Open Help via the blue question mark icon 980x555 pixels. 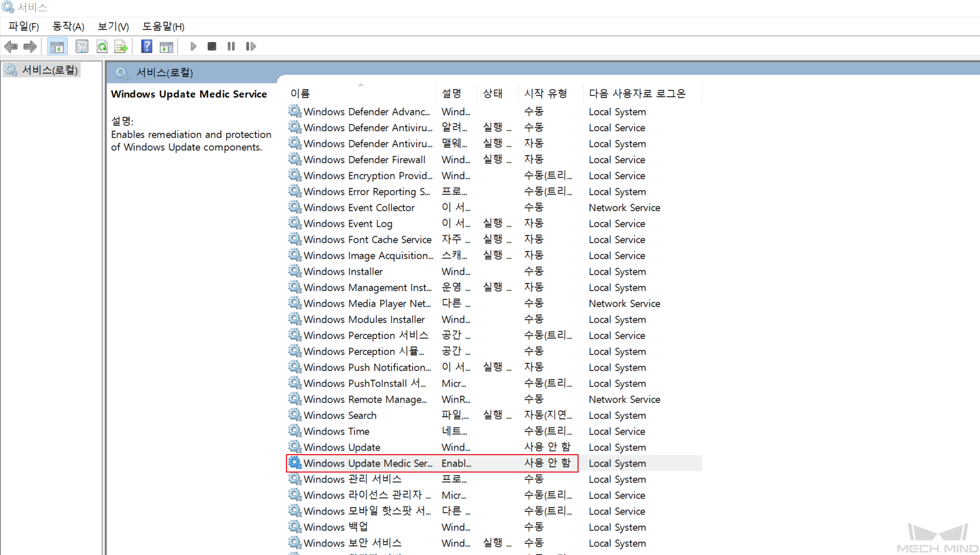(146, 47)
